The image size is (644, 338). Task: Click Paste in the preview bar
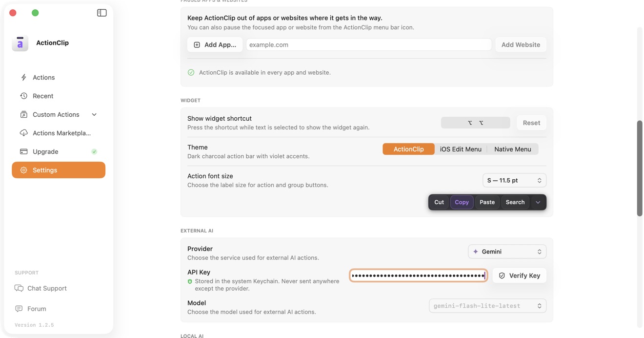[x=487, y=202]
